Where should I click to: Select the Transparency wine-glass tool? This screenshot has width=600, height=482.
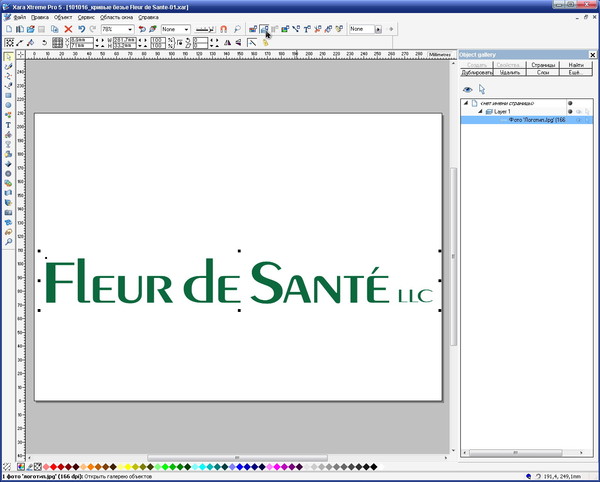[x=8, y=144]
